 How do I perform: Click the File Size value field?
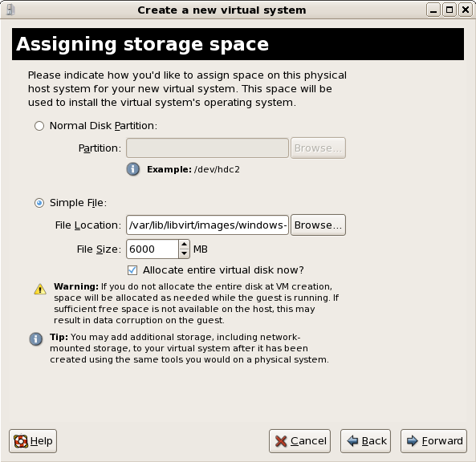(153, 249)
